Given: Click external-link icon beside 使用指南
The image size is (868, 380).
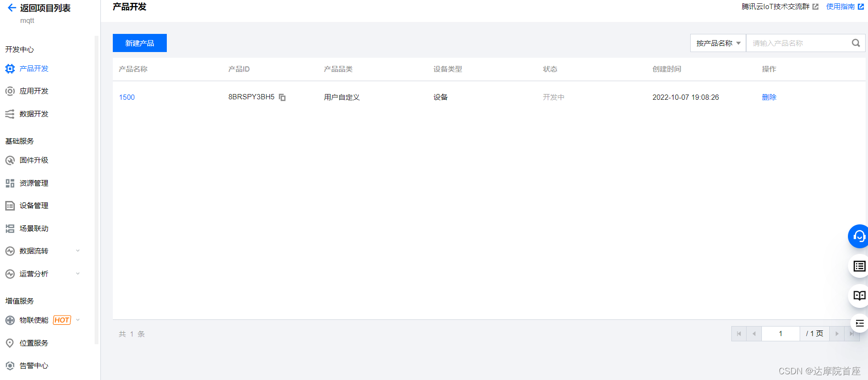Looking at the screenshot, I should [x=861, y=7].
